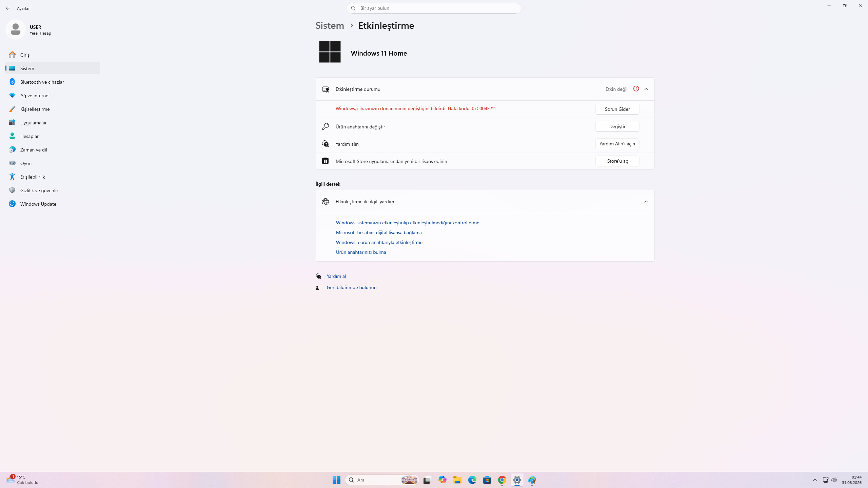
Task: Click the 'Etkin değil' status text
Action: [x=616, y=89]
